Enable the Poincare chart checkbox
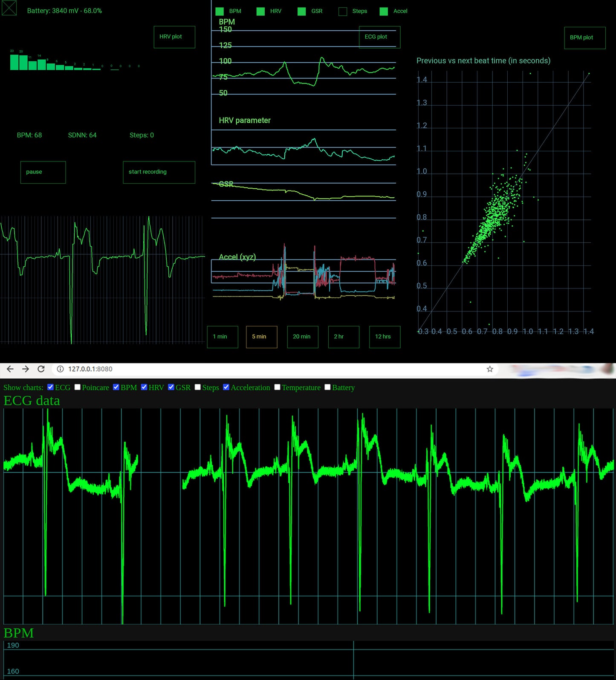This screenshot has height=680, width=616. [78, 387]
